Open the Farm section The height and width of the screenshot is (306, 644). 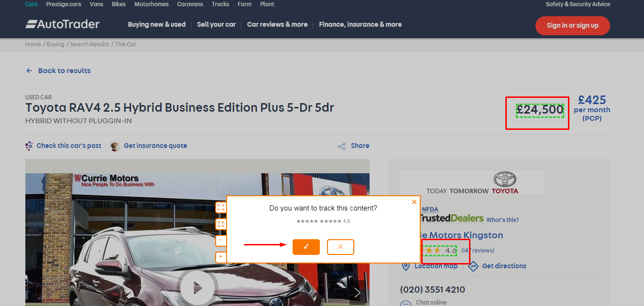click(245, 4)
